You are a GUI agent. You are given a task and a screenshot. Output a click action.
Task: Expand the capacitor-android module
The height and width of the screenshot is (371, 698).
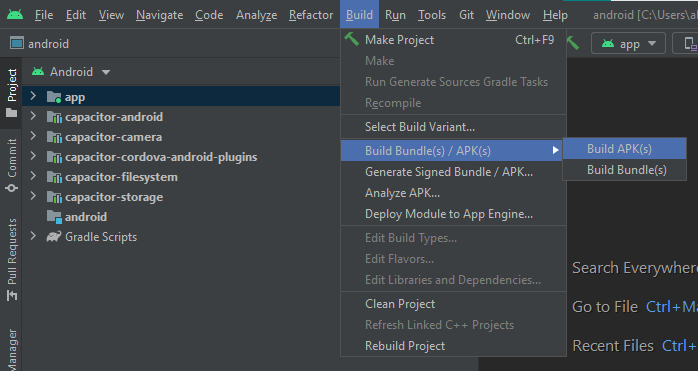33,116
